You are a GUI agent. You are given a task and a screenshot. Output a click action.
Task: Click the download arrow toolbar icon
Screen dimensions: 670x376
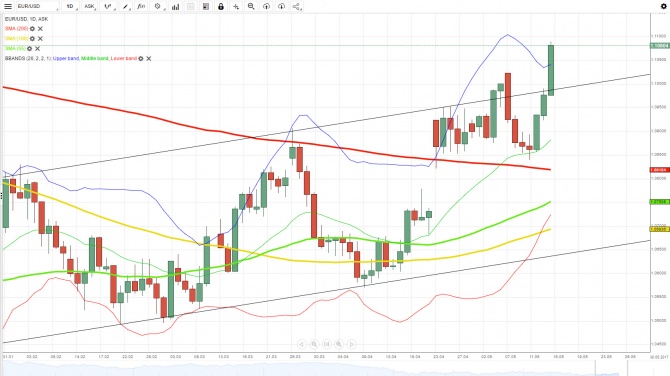point(281,6)
